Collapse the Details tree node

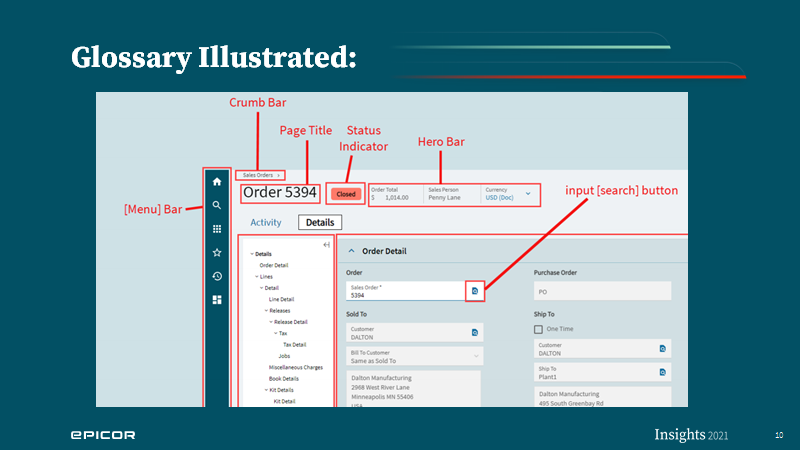click(252, 254)
